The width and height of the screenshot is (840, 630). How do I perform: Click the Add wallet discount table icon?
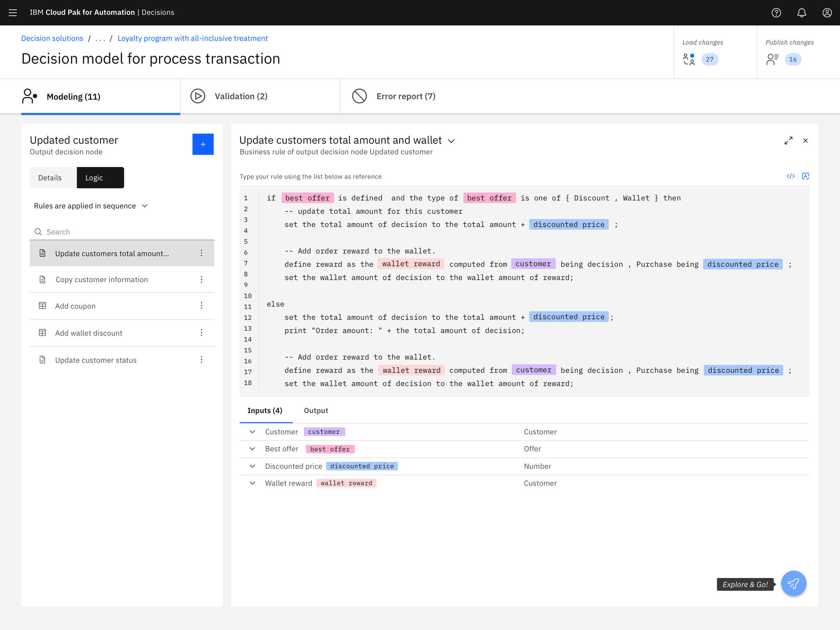pos(42,333)
